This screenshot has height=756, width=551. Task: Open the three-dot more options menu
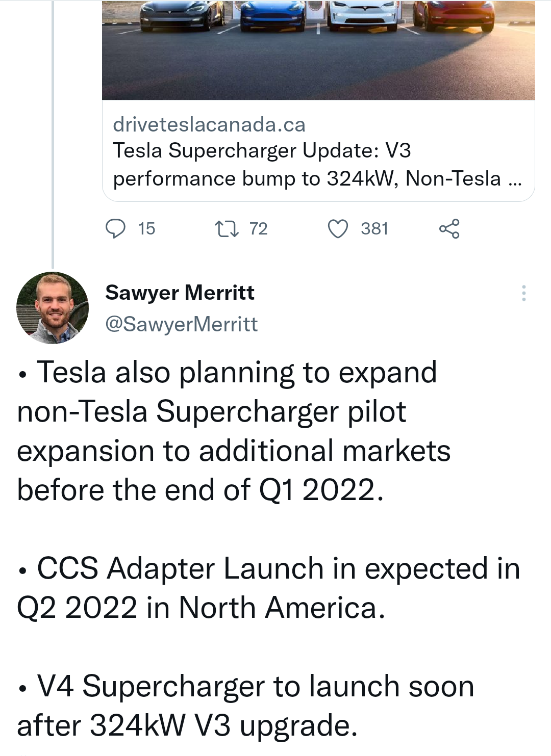523,293
